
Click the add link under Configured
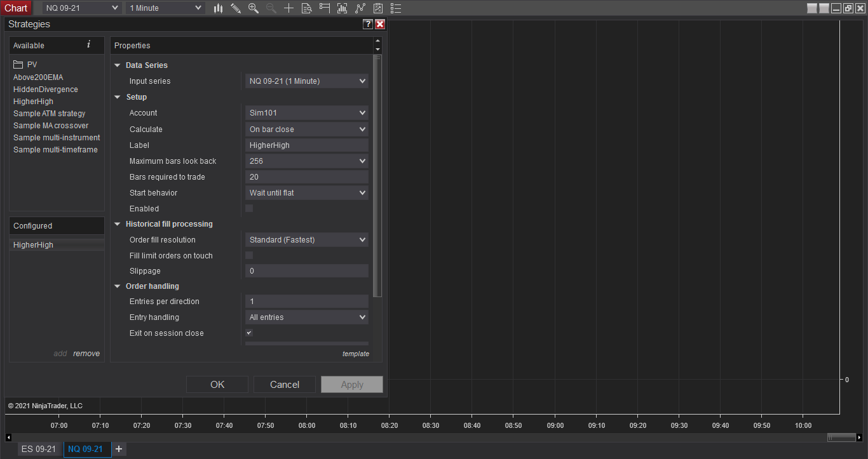pos(60,354)
